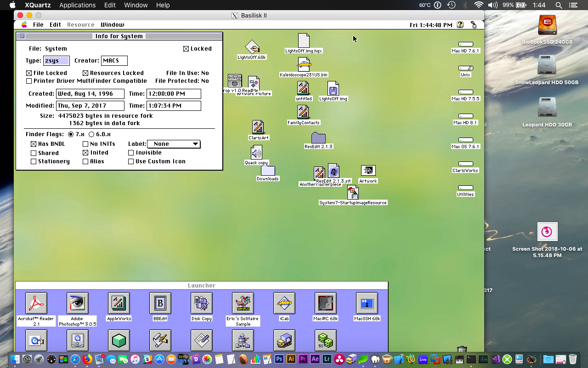
Task: Select the LightsOff.img.hqx file
Action: pos(304,41)
